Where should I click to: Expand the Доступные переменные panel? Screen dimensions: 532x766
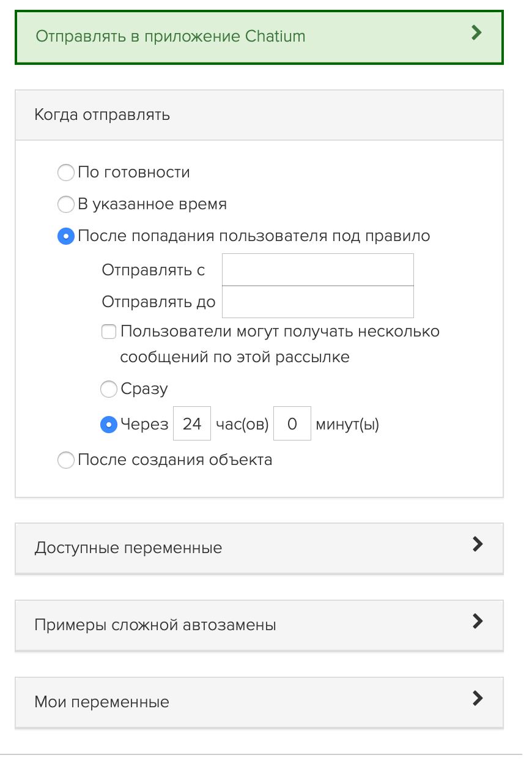click(259, 548)
